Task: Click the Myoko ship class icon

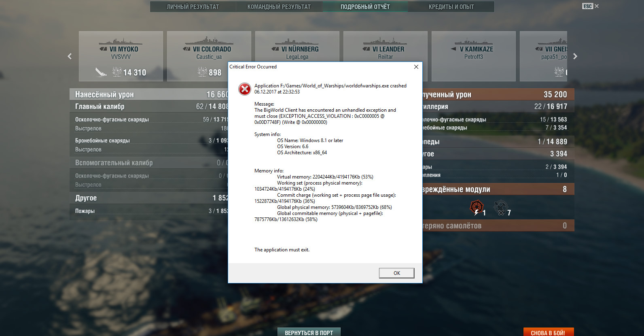Action: pyautogui.click(x=103, y=49)
